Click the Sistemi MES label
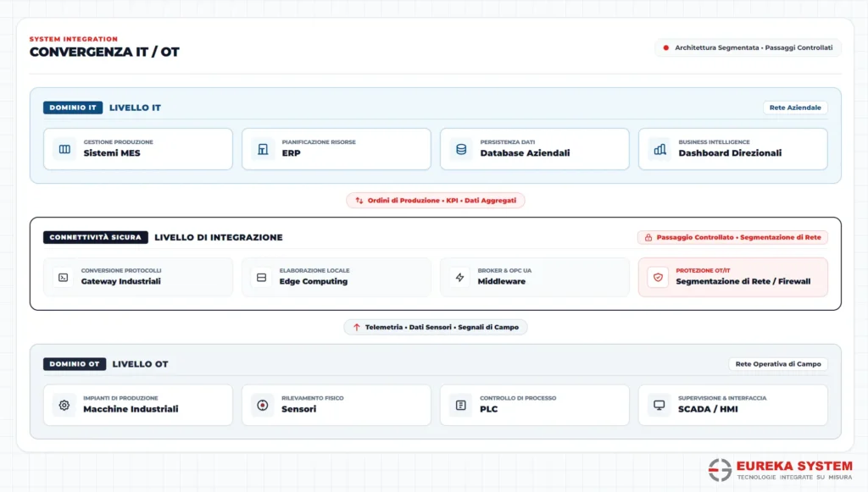Screen dimensions: 868x492 point(112,153)
